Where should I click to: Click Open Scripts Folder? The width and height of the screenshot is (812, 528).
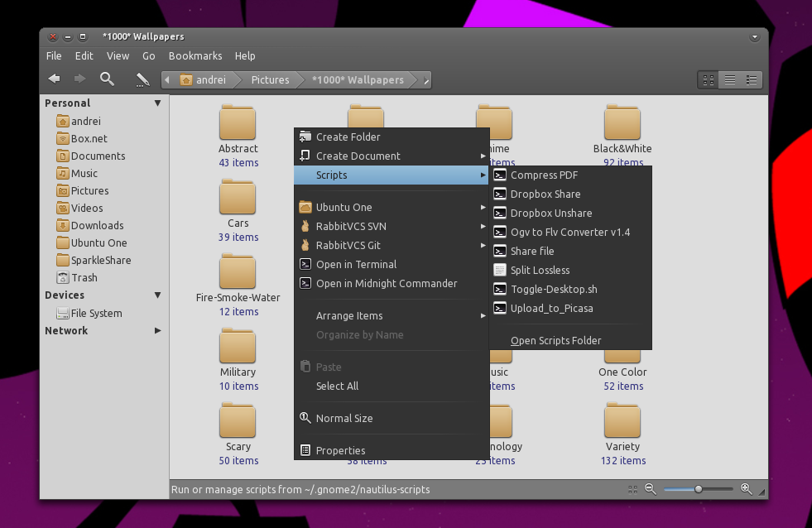pyautogui.click(x=570, y=341)
